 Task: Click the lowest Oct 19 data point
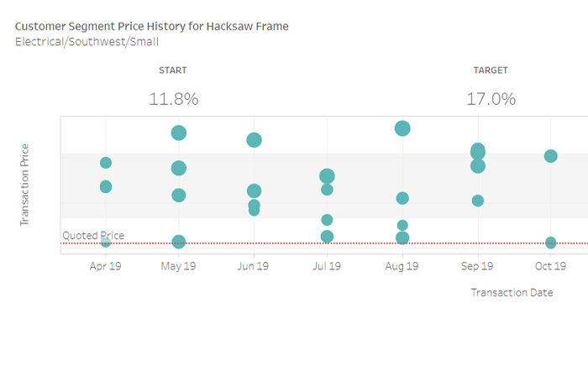[551, 243]
